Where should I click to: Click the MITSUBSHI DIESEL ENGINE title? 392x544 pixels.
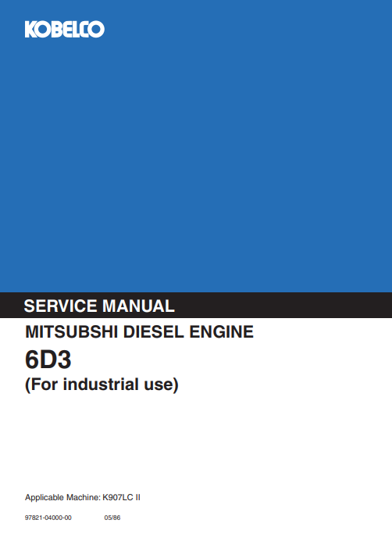(139, 331)
